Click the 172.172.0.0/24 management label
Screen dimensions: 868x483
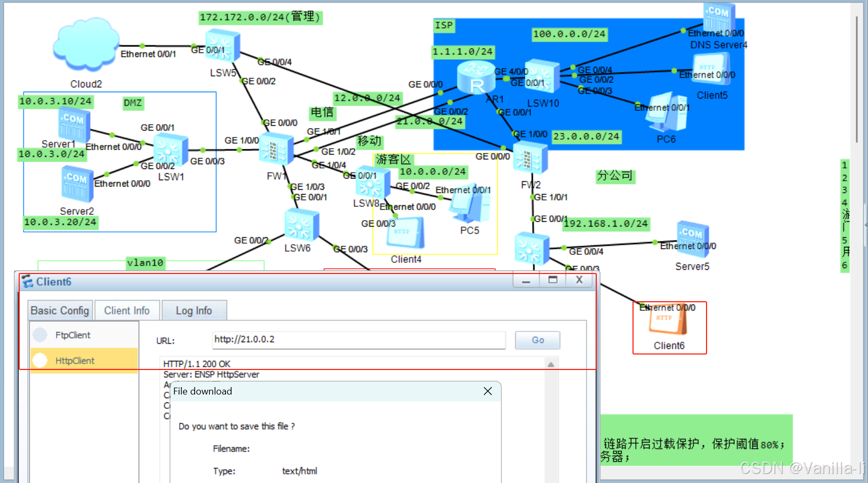click(x=260, y=18)
